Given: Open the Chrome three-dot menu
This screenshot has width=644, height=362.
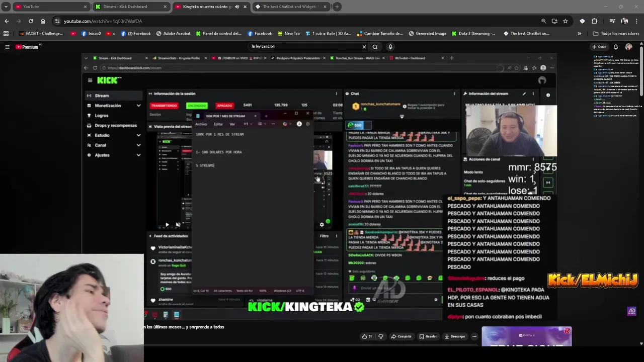Looking at the screenshot, I should 637,21.
